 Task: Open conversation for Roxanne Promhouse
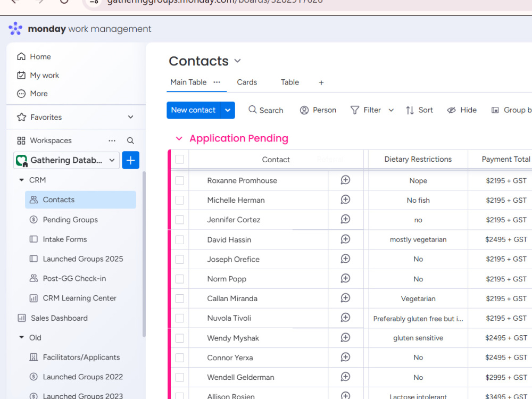(x=345, y=180)
